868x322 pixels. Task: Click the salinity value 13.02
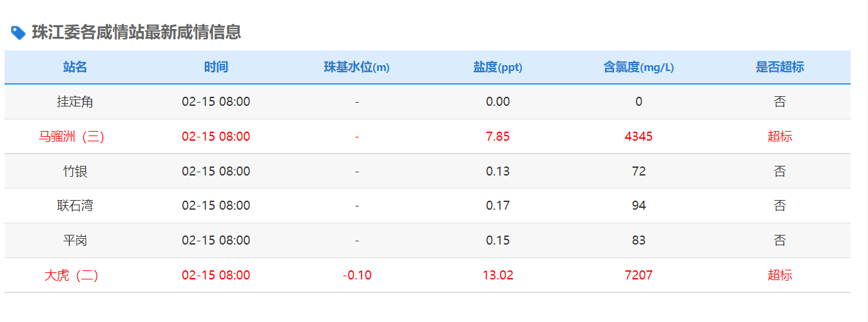tap(497, 276)
